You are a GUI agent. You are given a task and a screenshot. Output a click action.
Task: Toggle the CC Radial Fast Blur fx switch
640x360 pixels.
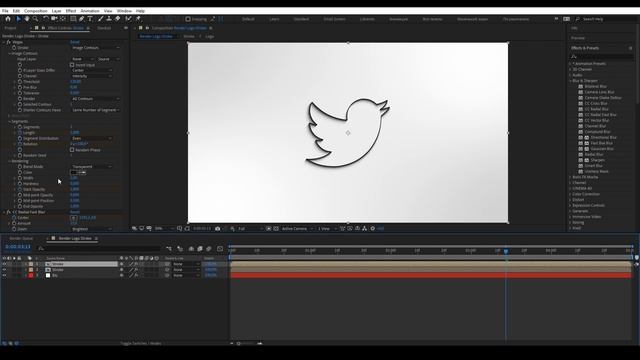8,212
